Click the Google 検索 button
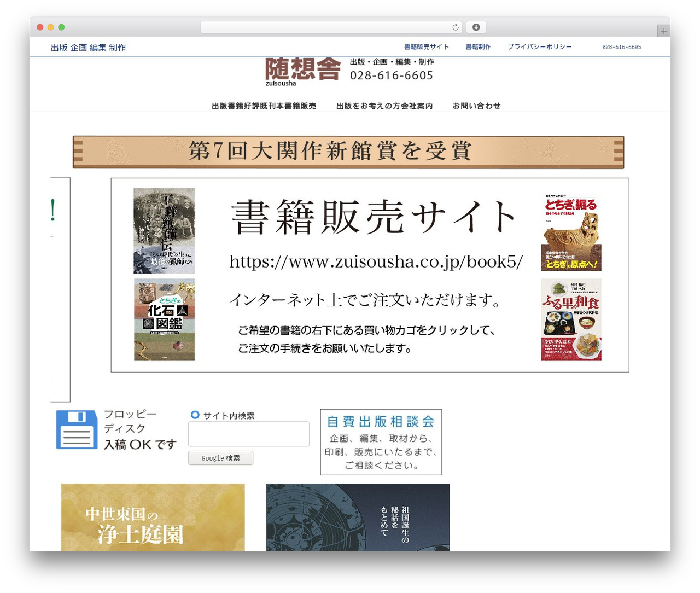 220,458
